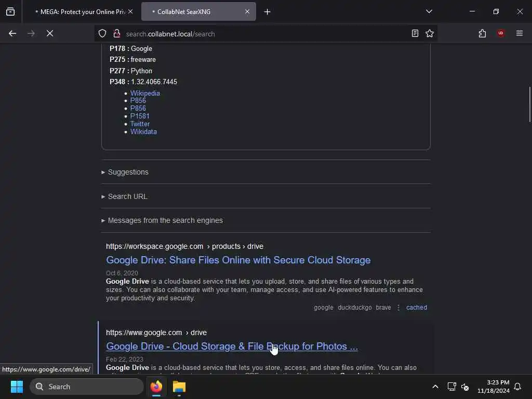The image size is (532, 399).
Task: List all tabs with the chevron dropdown
Action: (429, 11)
